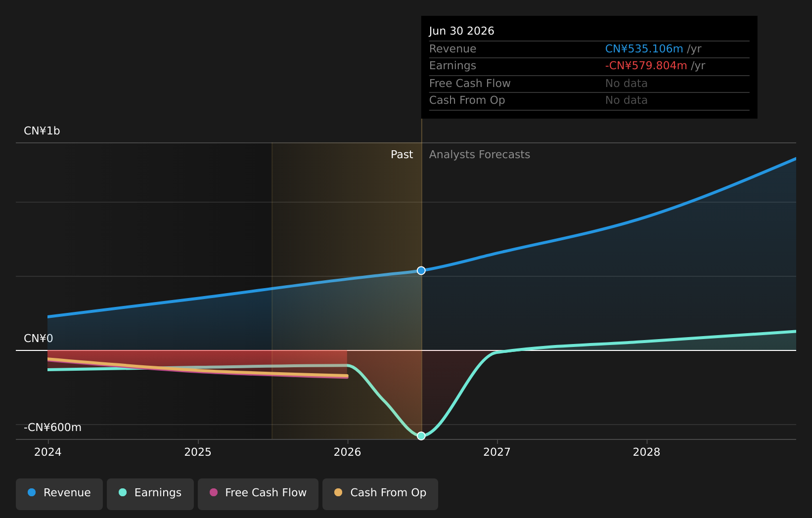Click the 2028 x-axis label
Viewport: 812px width, 518px height.
(647, 452)
